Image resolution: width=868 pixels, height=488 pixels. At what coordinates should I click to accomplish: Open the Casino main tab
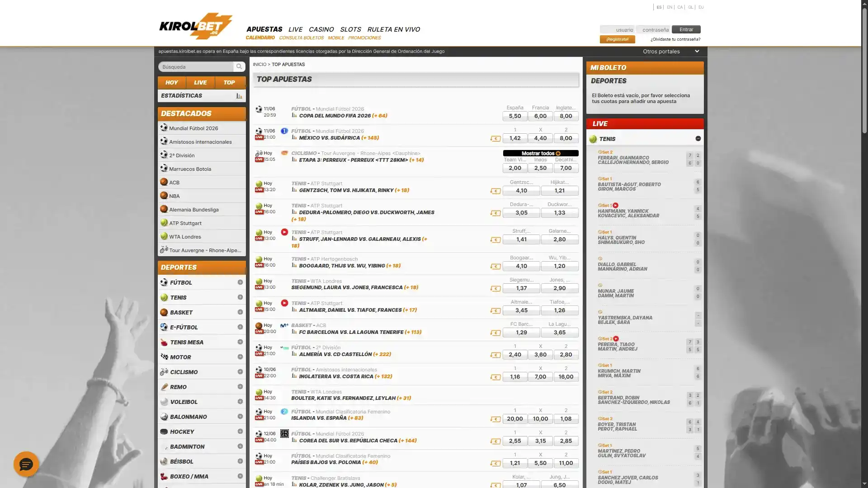pos(321,29)
